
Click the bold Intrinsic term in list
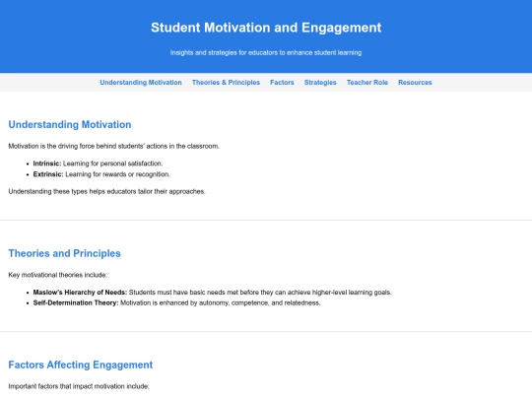coord(47,164)
